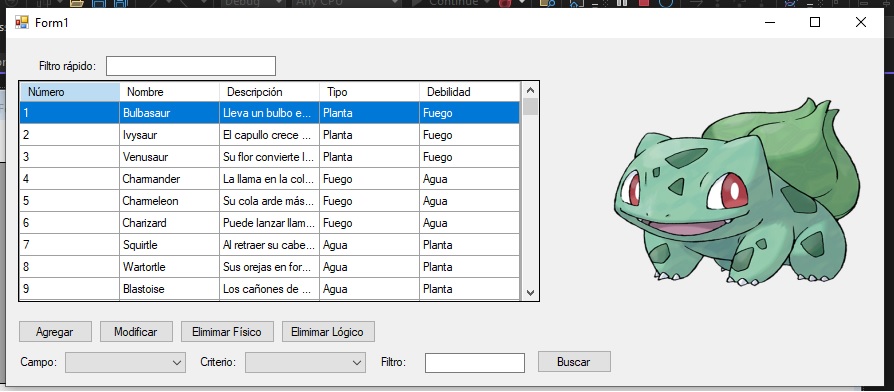
Task: Select the Charmeleon name cell
Action: pos(169,201)
